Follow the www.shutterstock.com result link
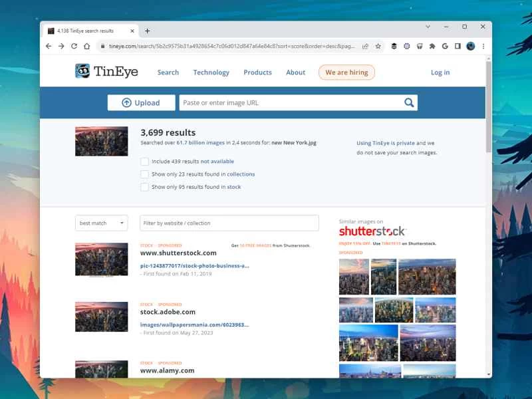This screenshot has height=399, width=532. coord(178,253)
